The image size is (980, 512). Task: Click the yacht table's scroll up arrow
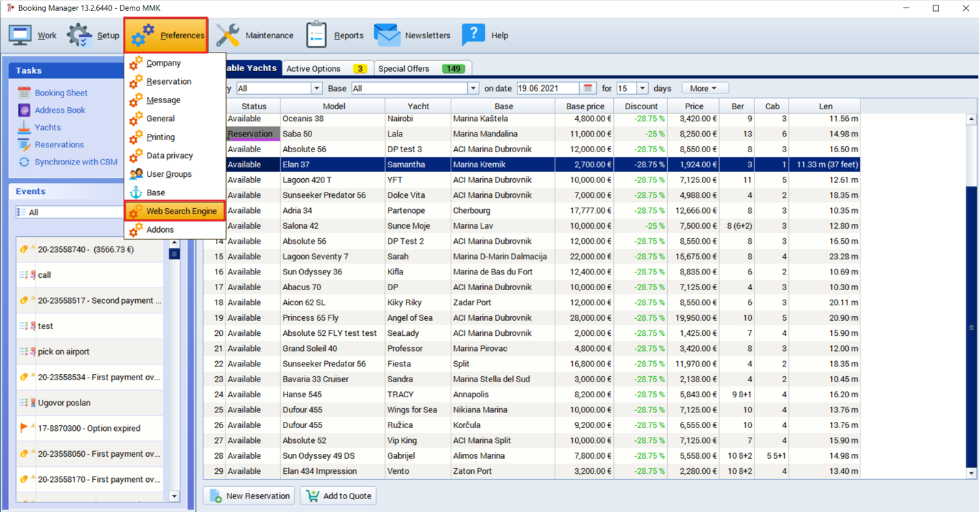971,119
